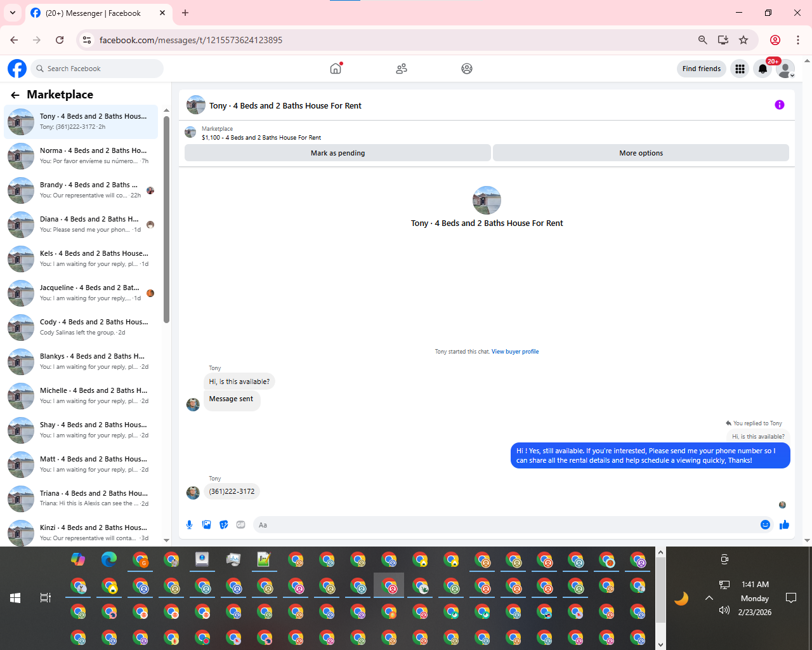The height and width of the screenshot is (650, 812).
Task: Click Chrome's back navigation arrow
Action: coord(14,40)
